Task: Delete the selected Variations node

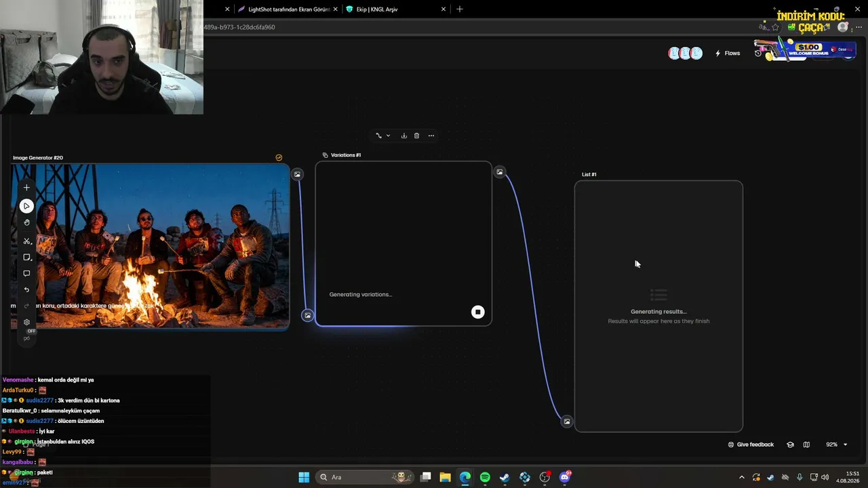Action: [x=416, y=136]
